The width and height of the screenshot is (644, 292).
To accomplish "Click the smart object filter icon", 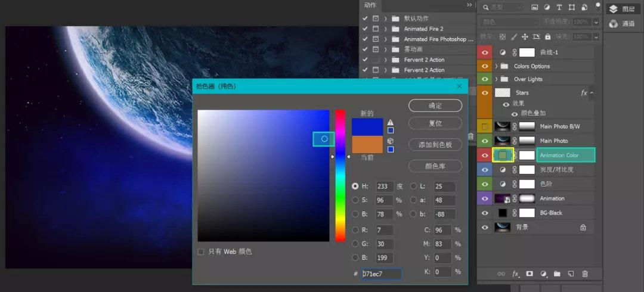I will [584, 7].
